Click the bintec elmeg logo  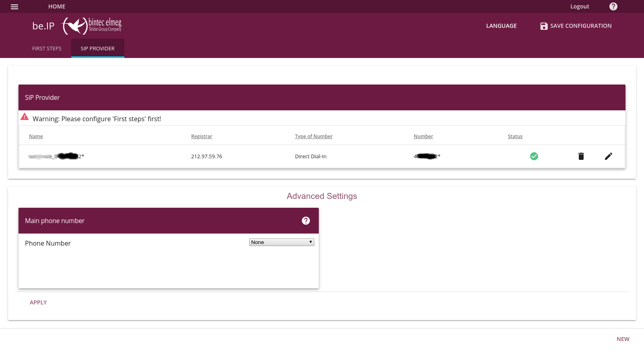tap(92, 26)
